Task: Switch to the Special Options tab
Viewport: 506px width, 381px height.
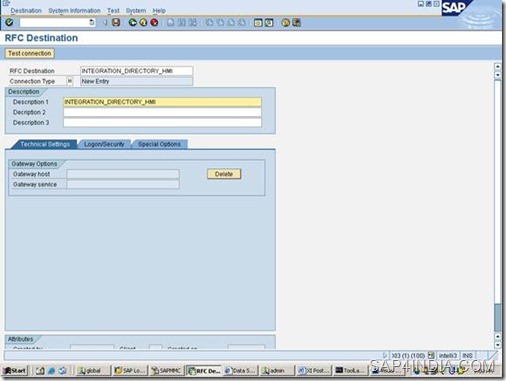Action: tap(159, 144)
